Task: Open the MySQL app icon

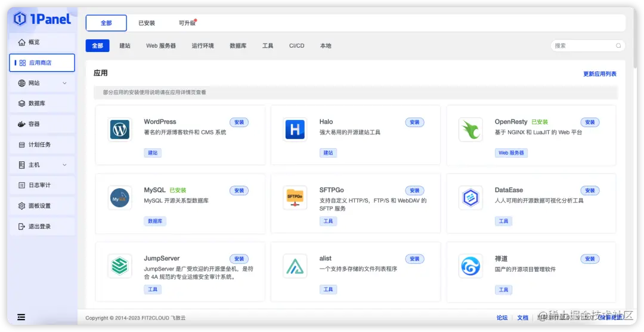Action: tap(120, 198)
